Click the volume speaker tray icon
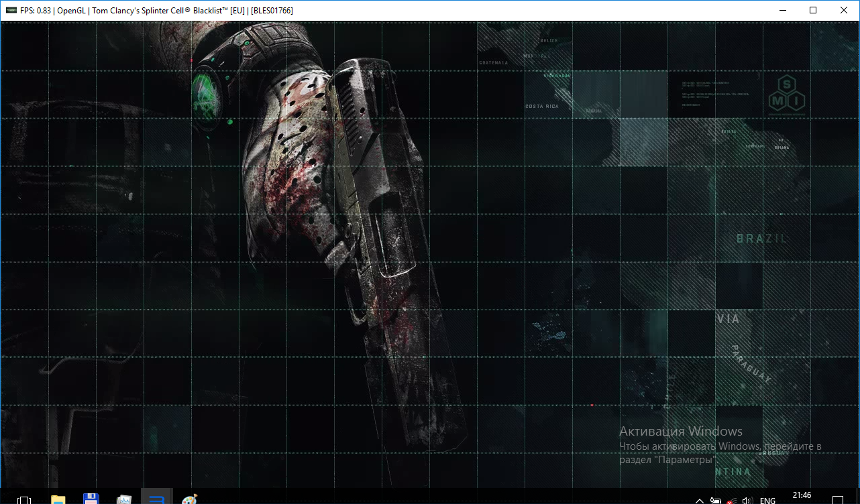This screenshot has height=504, width=860. [x=748, y=500]
